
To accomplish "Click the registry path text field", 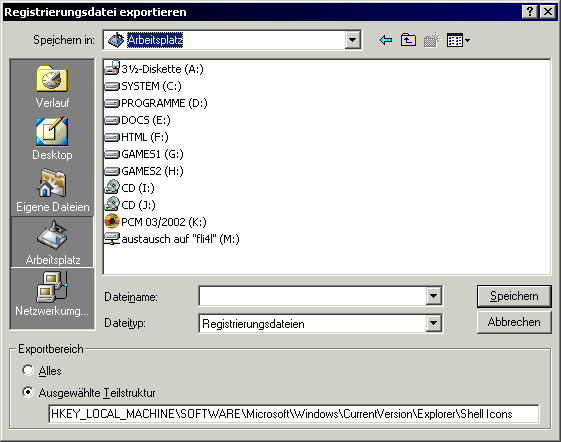I will [293, 414].
